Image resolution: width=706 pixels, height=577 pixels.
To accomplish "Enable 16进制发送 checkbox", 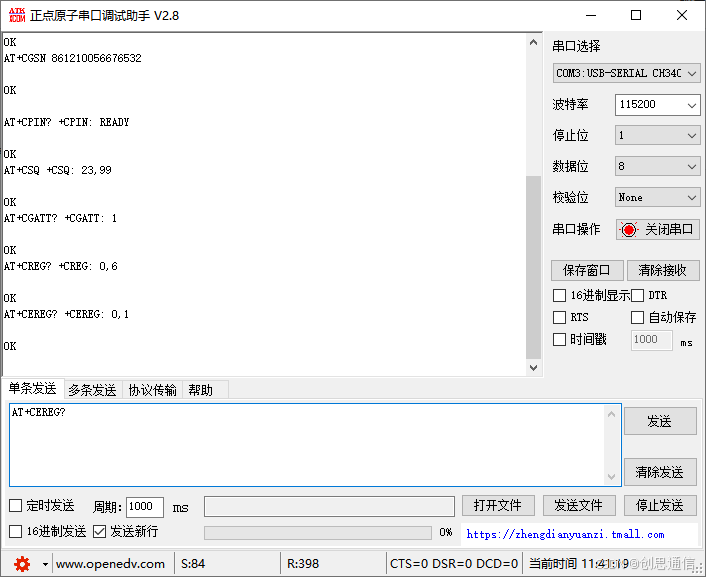I will (15, 532).
